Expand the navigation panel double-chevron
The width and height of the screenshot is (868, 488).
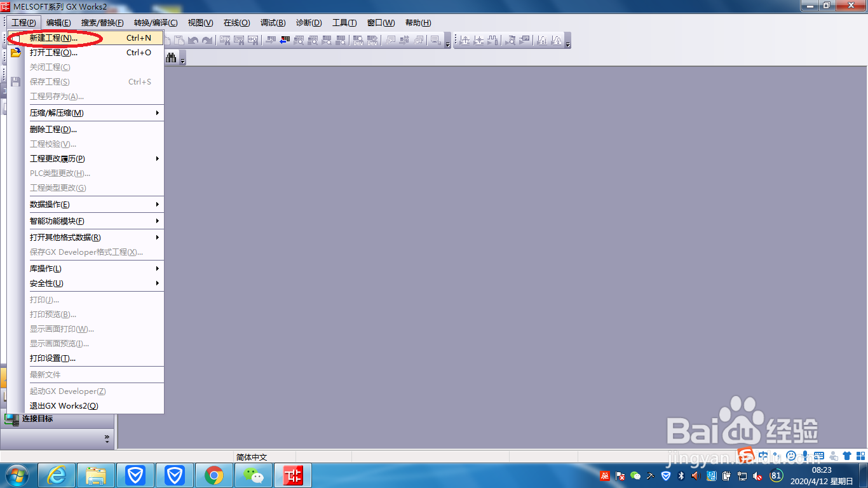point(107,438)
